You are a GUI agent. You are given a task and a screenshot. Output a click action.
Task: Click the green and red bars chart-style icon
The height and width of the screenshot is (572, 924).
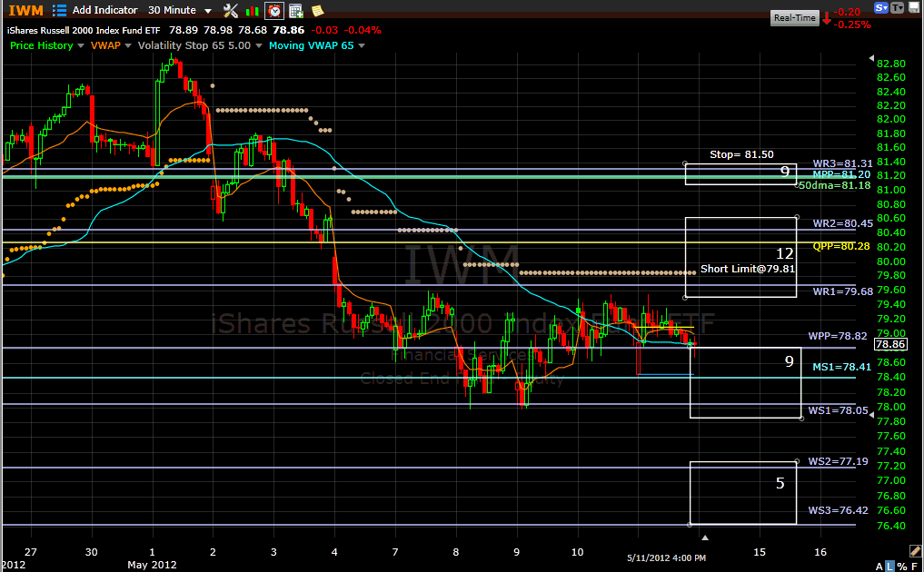[x=253, y=11]
